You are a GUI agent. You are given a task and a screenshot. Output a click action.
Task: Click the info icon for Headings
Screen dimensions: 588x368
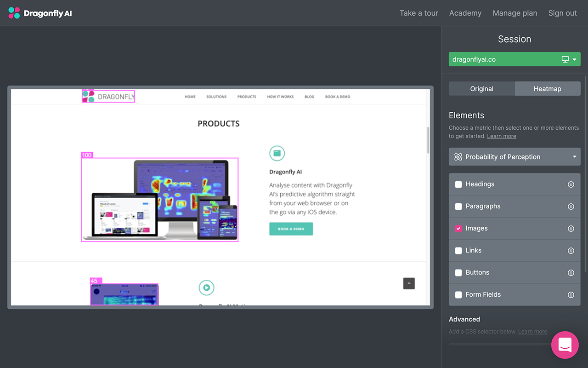571,184
